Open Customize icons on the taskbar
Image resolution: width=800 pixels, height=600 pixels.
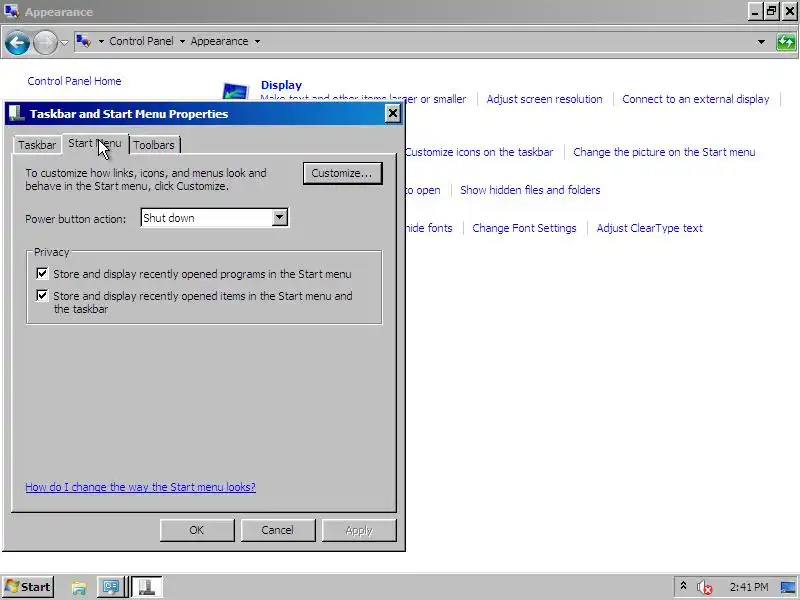pos(479,152)
